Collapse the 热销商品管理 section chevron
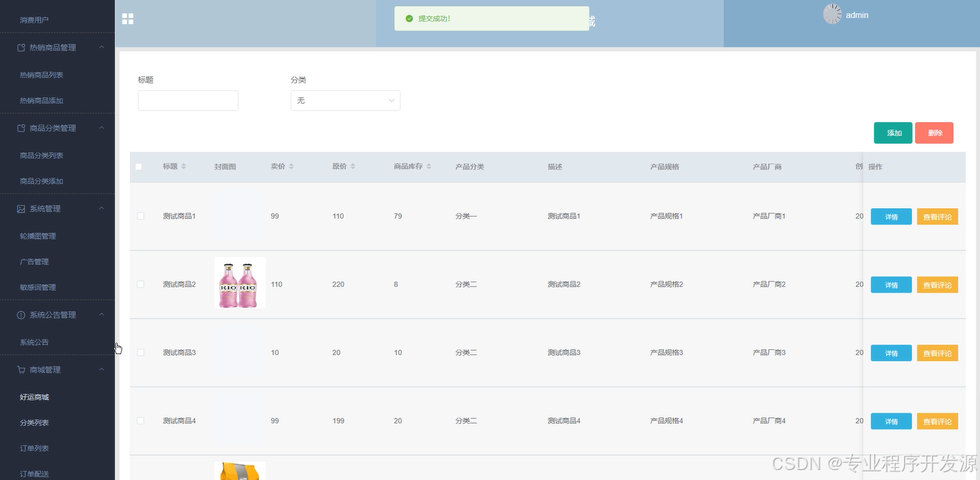Viewport: 980px width, 480px height. [101, 48]
